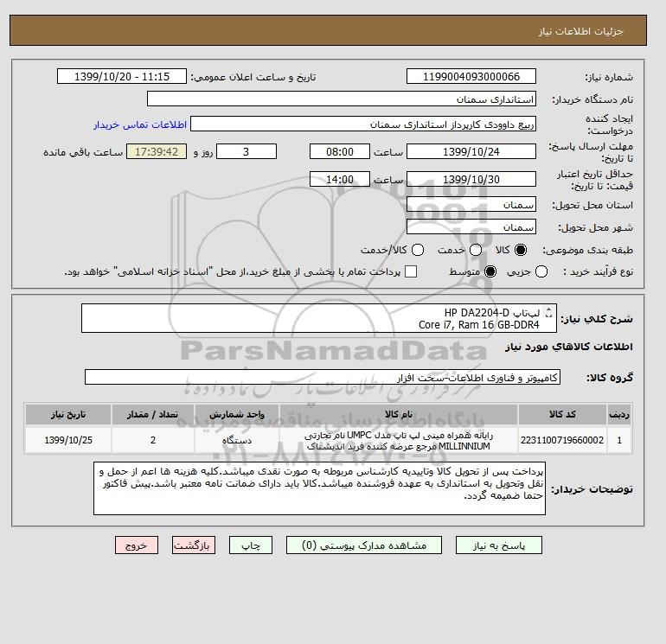Click the بازگشت back button
Viewport: 666px width, 644px height.
pyautogui.click(x=194, y=545)
